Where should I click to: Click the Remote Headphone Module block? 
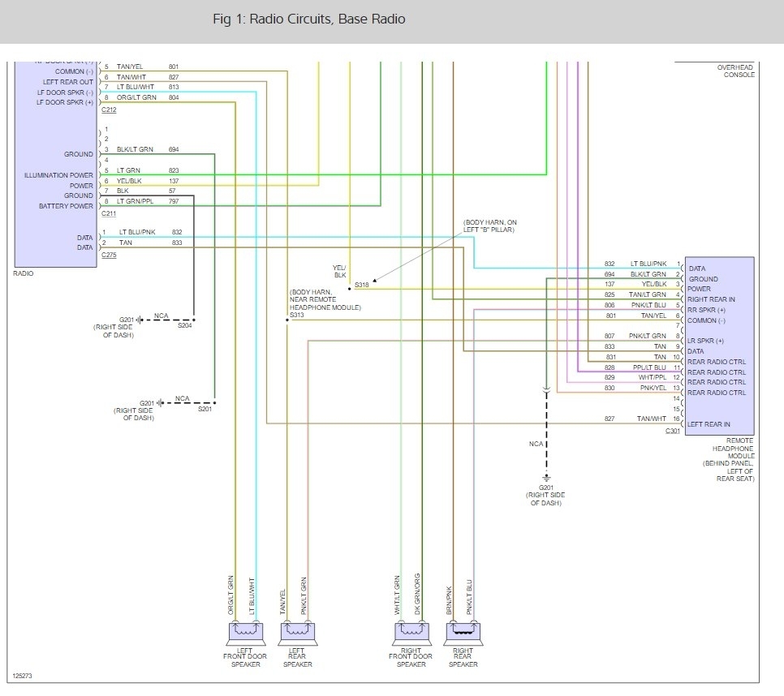pos(720,346)
